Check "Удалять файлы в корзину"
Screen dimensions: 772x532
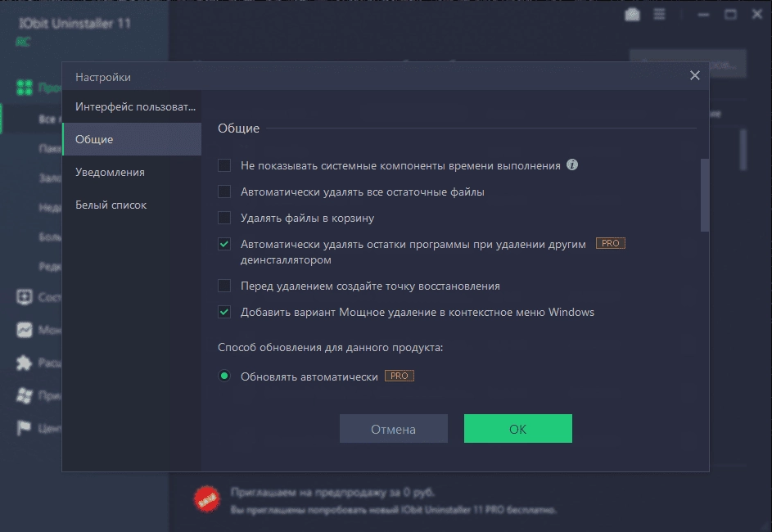(224, 218)
